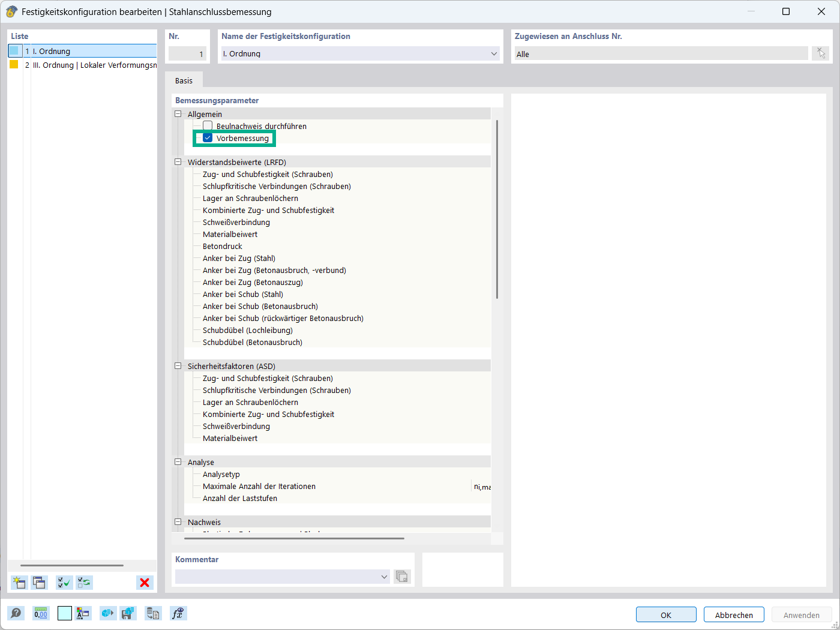Click the select all checkmarks icon

[64, 583]
